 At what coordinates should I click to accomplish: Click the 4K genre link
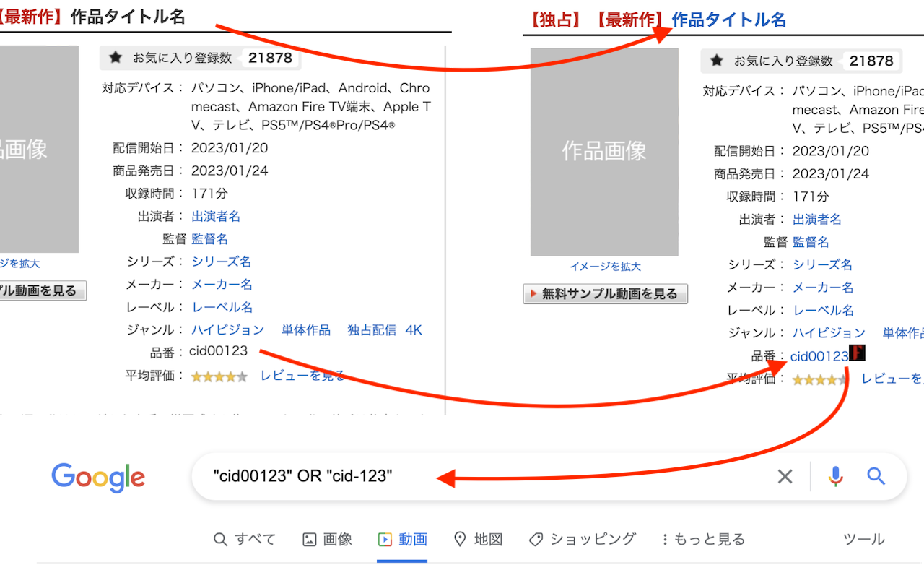pos(414,330)
